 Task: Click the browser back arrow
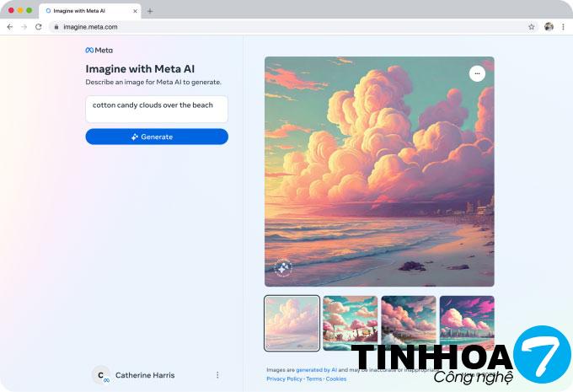10,27
